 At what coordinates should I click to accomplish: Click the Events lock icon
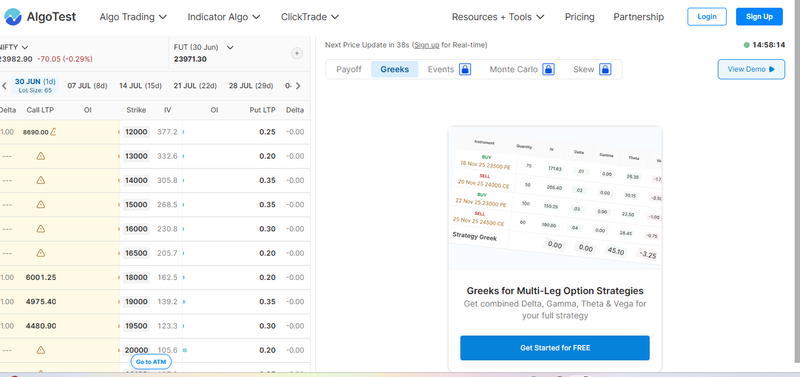point(464,69)
